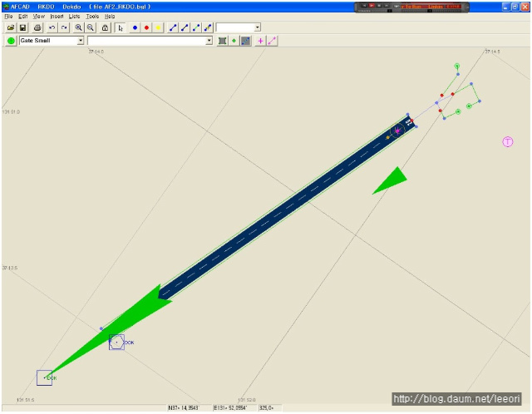
Task: Select the green-blue link line tool
Action: point(196,27)
